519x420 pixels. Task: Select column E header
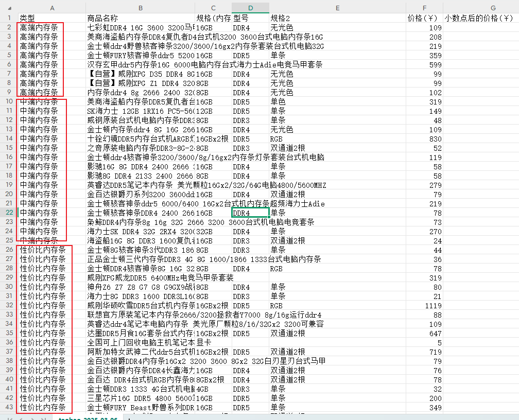[338, 8]
